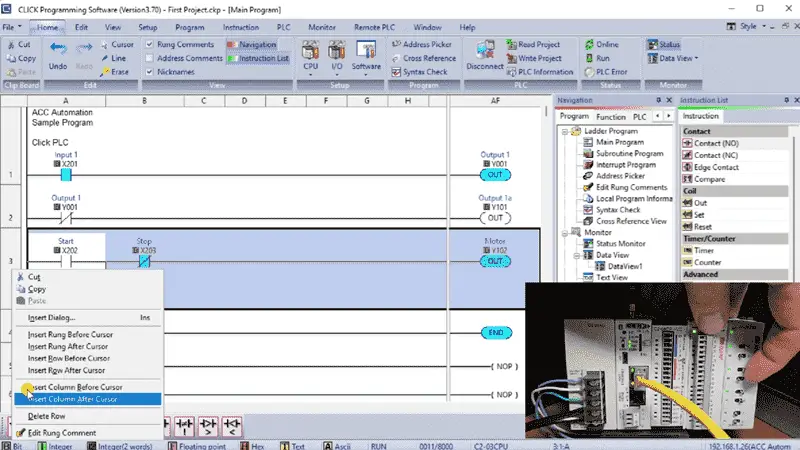
Task: Select the Line drawing tool
Action: (113, 59)
